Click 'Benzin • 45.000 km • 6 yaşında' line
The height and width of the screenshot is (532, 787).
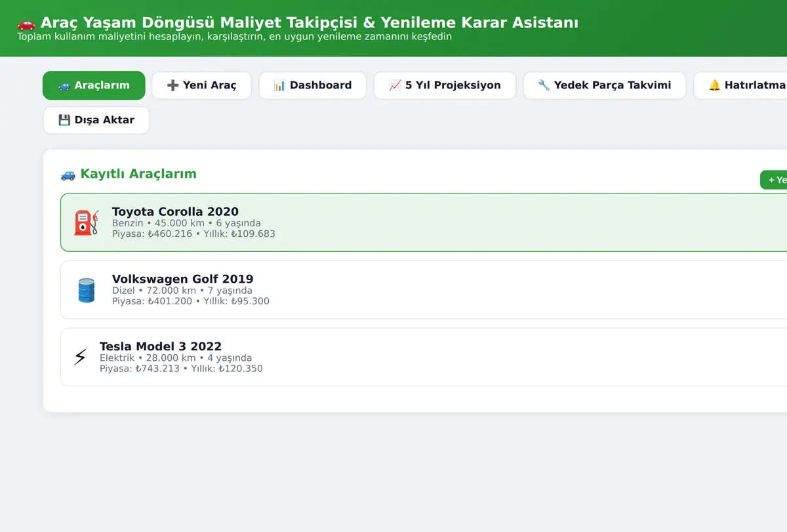(x=186, y=223)
